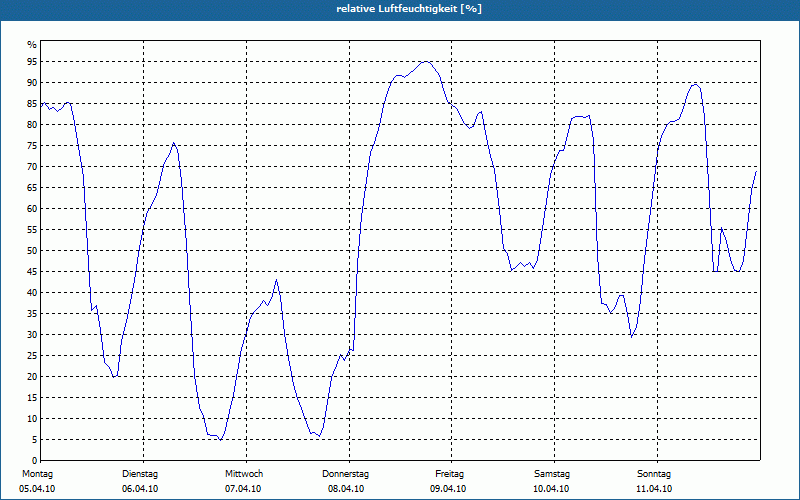Click the y-axis value 30

[32, 335]
